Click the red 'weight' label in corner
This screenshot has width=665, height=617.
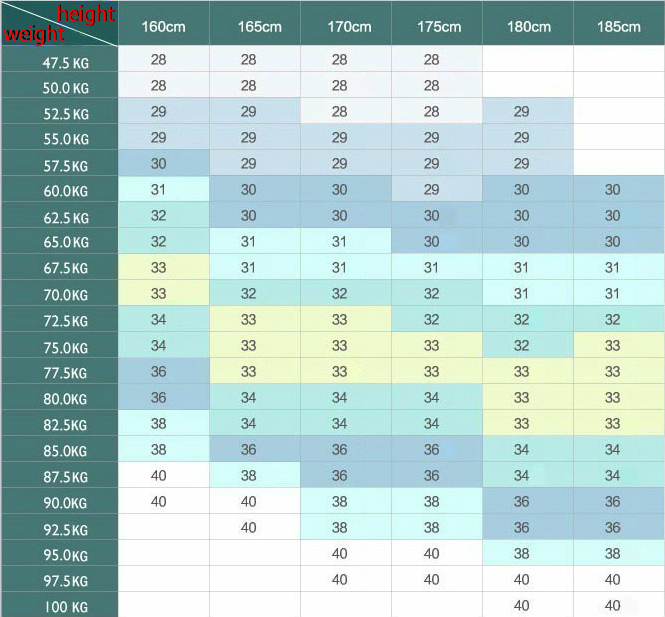[x=35, y=34]
